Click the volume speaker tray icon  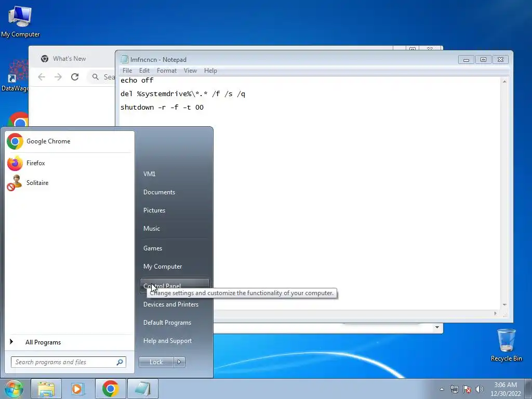[480, 389]
